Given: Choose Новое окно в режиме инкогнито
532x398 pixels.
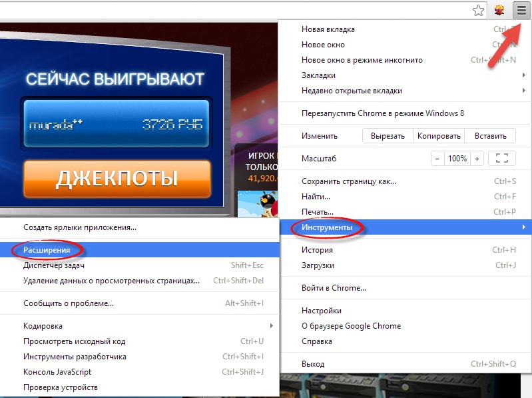Looking at the screenshot, I should coord(362,60).
